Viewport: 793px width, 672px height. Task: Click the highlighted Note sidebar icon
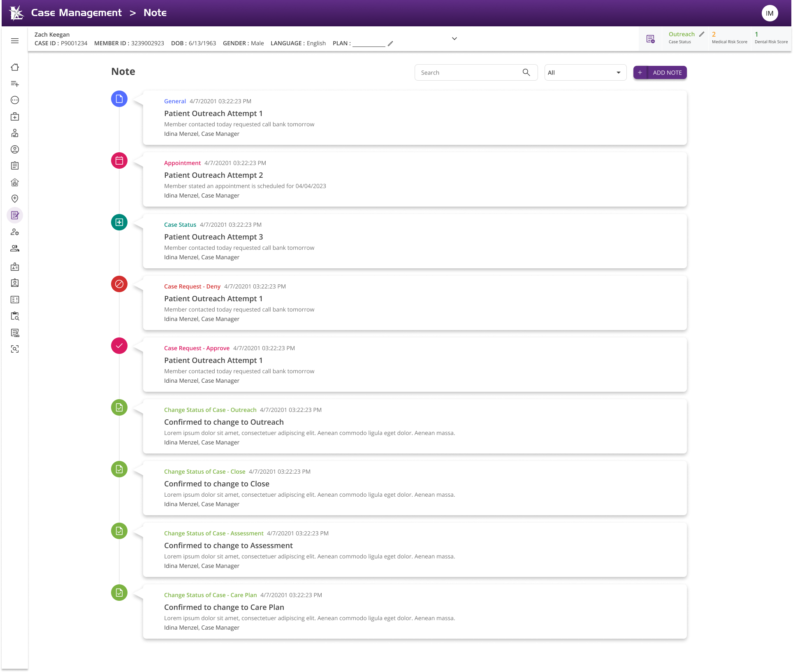pos(15,215)
